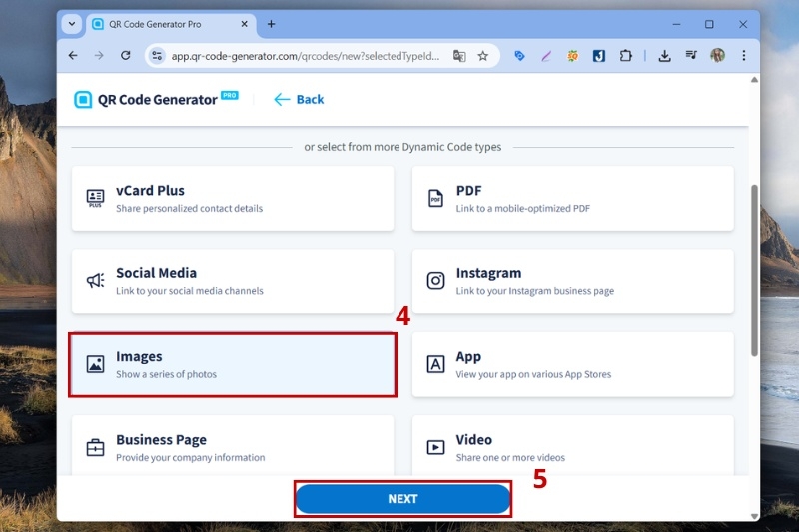This screenshot has height=532, width=799.
Task: Bookmark this page with the star icon
Action: 483,56
